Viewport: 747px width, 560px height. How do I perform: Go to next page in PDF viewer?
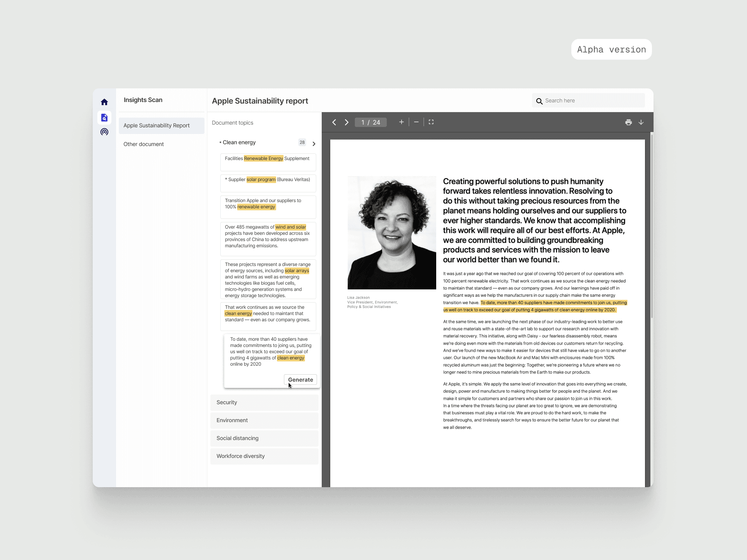point(347,122)
